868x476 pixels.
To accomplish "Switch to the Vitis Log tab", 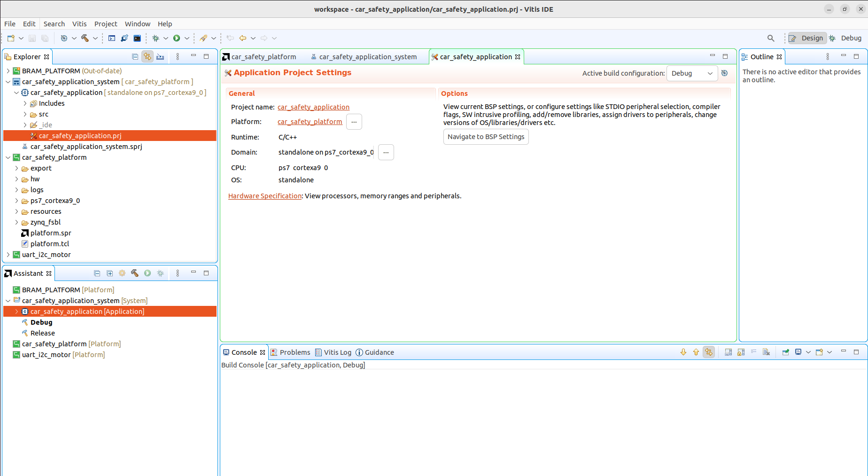I will (x=333, y=352).
